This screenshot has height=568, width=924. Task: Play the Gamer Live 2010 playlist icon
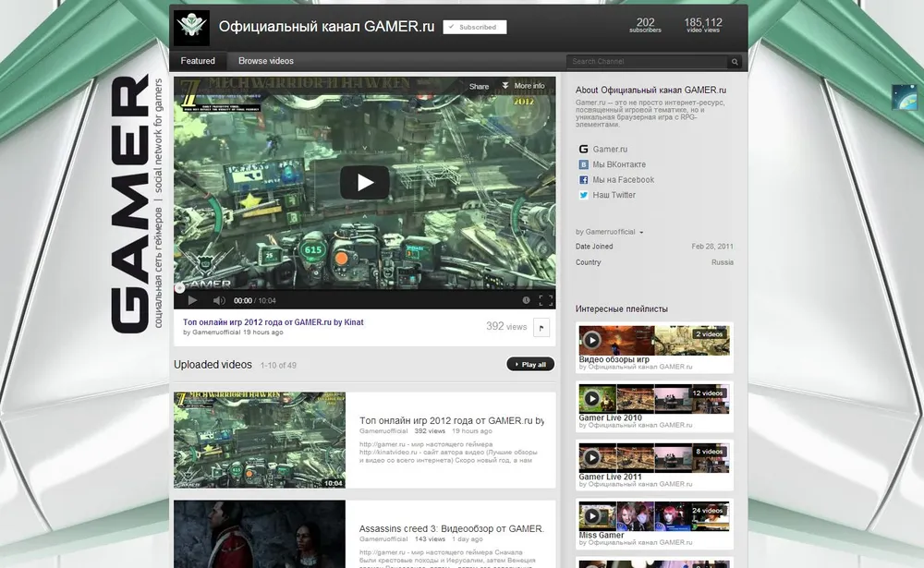pos(592,399)
